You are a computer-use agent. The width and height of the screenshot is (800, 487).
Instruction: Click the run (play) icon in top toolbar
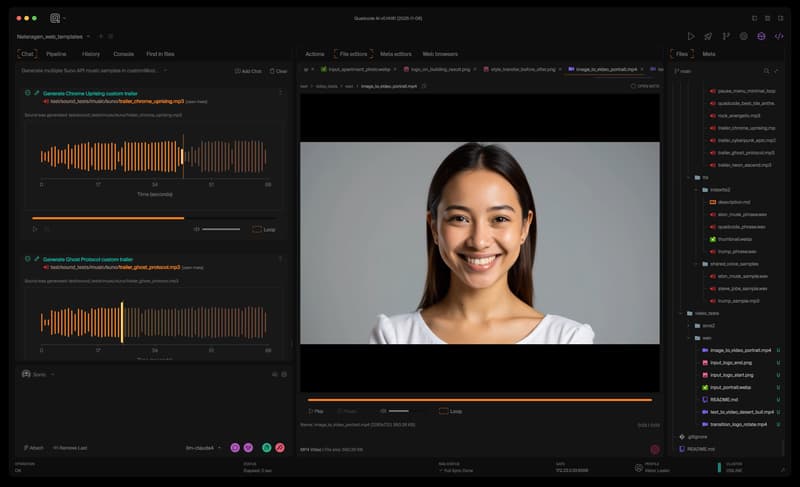tap(690, 36)
